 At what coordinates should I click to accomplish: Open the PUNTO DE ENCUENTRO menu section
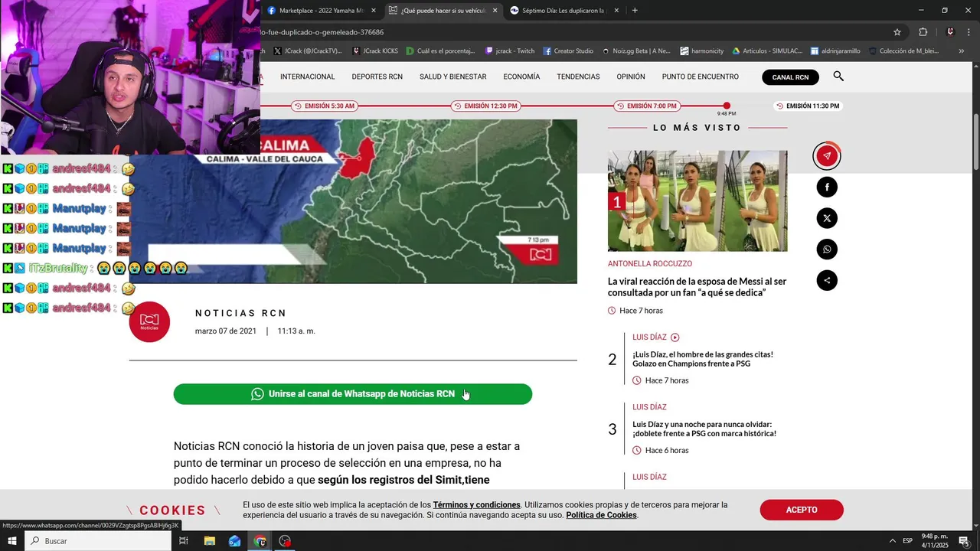coord(701,77)
